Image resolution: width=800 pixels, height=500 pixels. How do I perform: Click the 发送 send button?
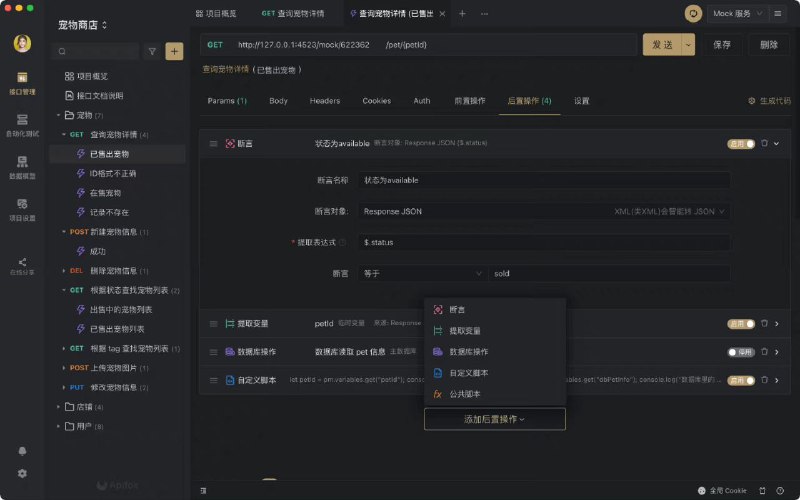pos(661,45)
